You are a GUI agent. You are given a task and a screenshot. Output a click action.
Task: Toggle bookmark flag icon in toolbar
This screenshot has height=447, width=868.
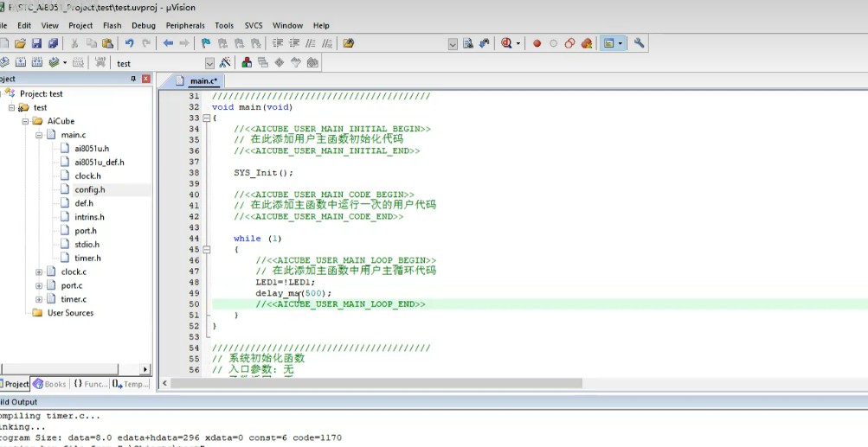(x=205, y=43)
